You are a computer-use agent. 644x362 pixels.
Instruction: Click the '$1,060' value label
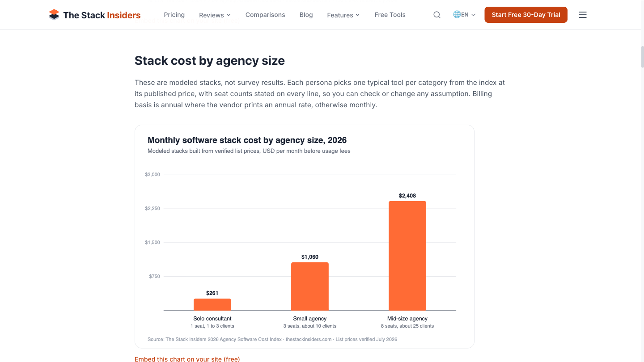pos(310,257)
